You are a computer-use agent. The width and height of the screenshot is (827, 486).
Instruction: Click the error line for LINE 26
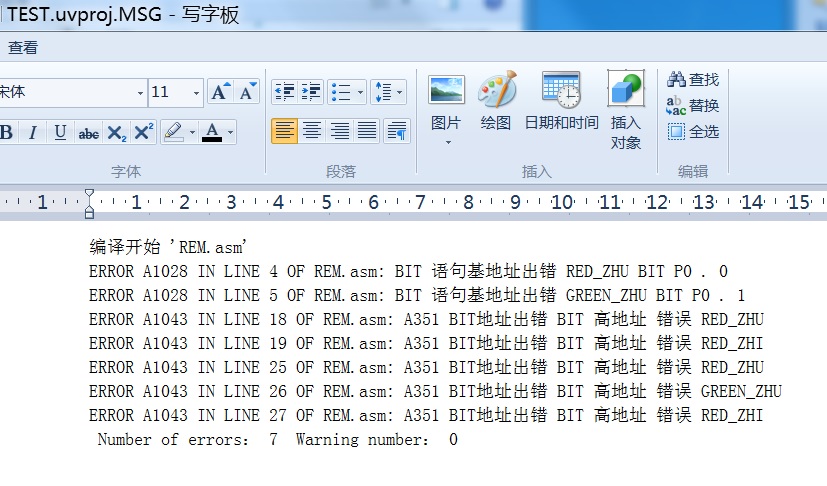point(435,392)
